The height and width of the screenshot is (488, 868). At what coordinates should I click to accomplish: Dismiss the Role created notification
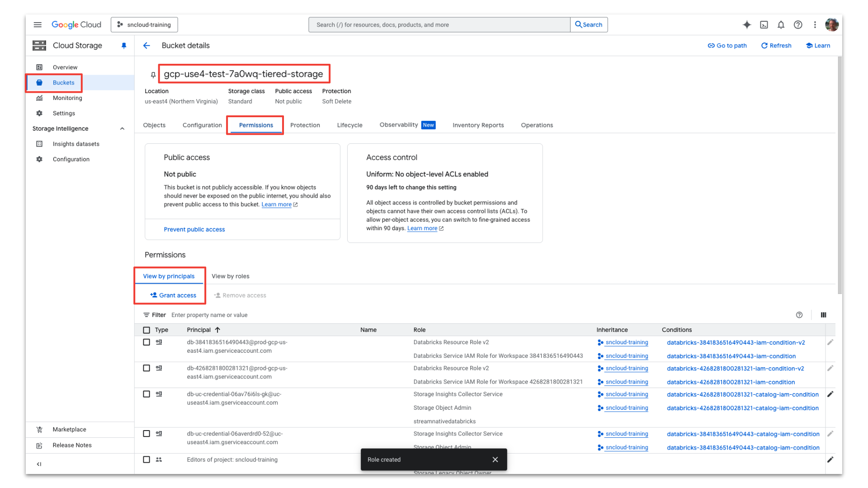495,460
